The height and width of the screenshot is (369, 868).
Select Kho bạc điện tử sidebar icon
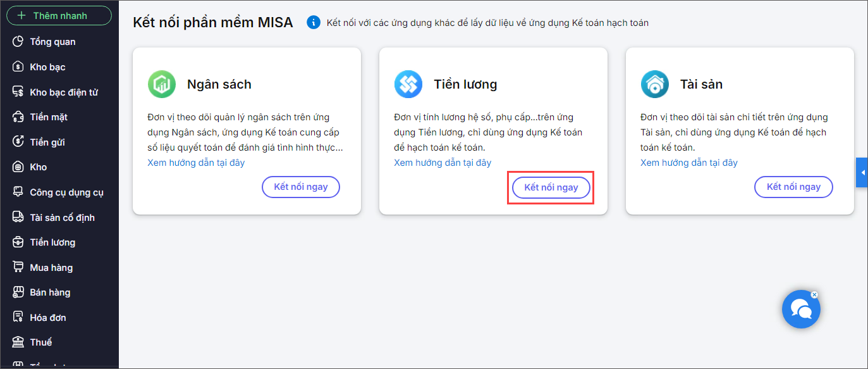18,92
